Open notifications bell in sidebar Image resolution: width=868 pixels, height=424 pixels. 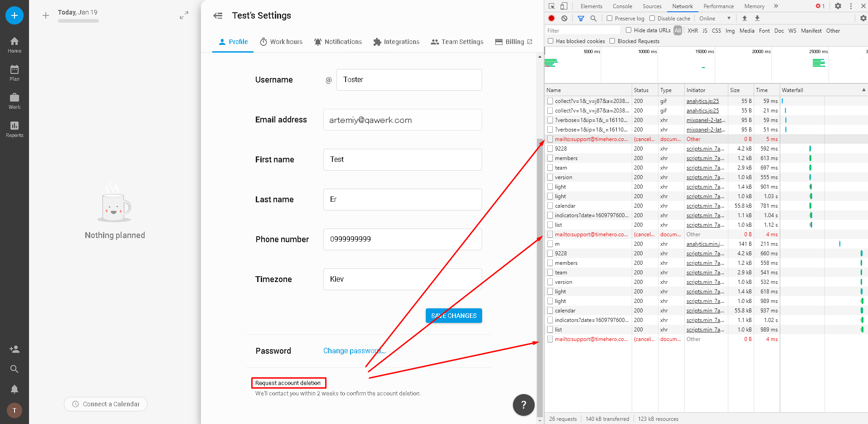pos(15,389)
